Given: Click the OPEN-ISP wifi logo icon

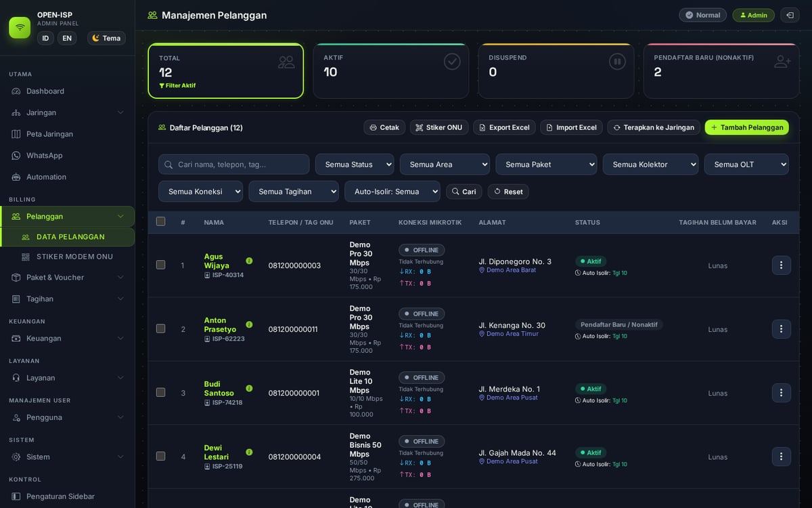Looking at the screenshot, I should [20, 27].
